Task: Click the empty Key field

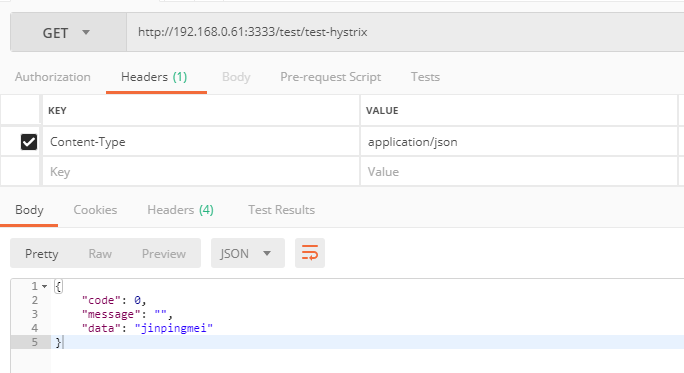Action: [x=201, y=171]
